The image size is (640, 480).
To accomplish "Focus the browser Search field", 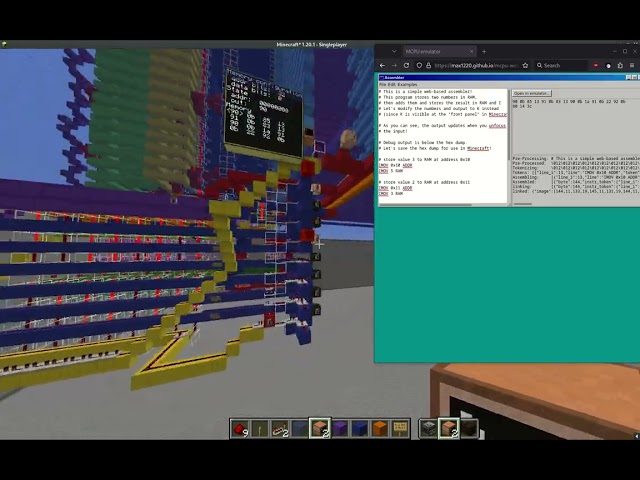I will coord(561,65).
